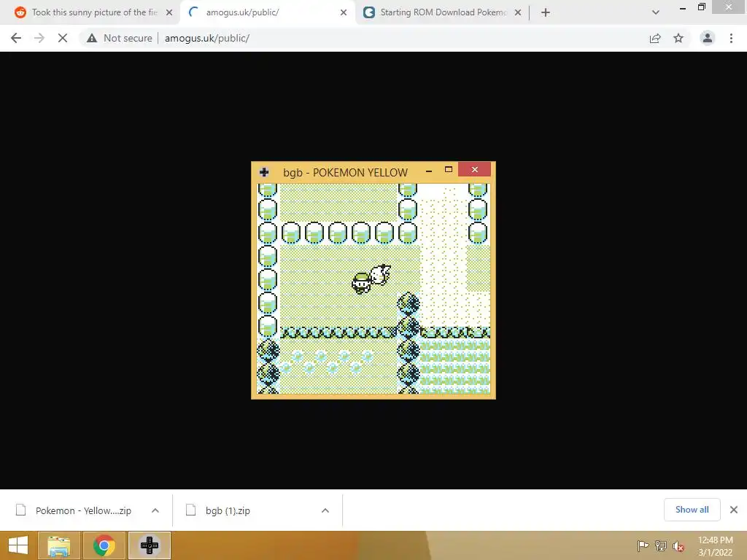Screen dimensions: 747x560
Task: Expand options for bgb (1).zip download
Action: [x=325, y=510]
